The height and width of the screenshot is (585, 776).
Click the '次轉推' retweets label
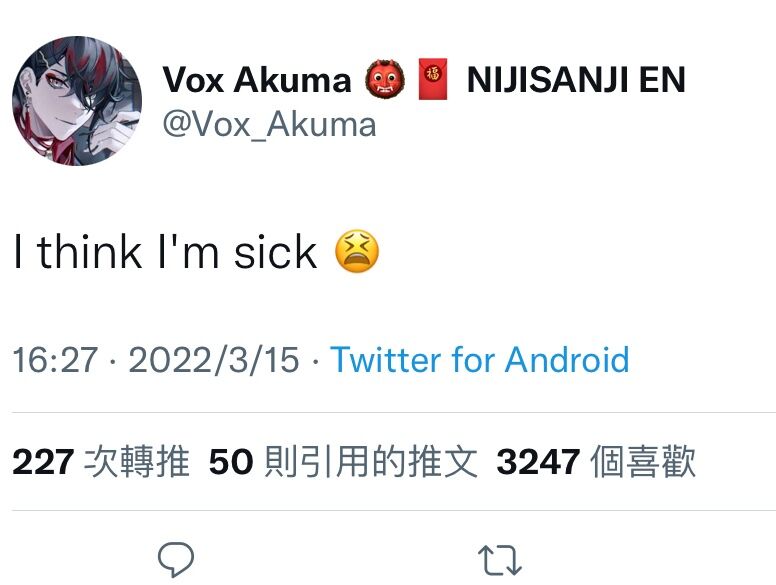tap(137, 462)
